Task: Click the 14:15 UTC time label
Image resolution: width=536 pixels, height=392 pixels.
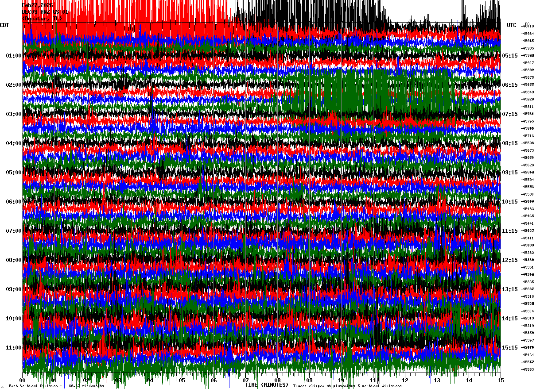Action: pyautogui.click(x=510, y=319)
